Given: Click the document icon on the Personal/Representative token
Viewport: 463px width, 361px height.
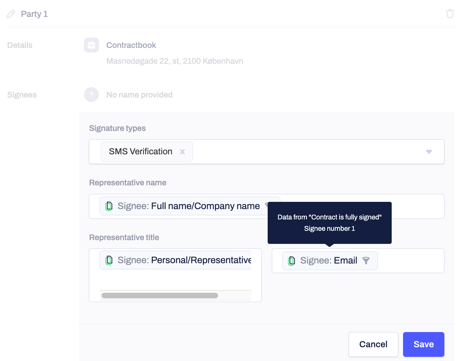Looking at the screenshot, I should pos(109,260).
